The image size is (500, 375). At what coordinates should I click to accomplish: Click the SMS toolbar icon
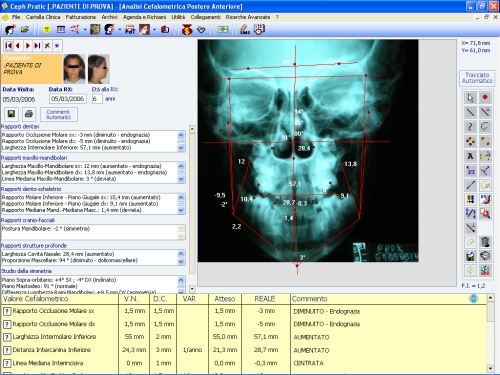tap(245, 30)
